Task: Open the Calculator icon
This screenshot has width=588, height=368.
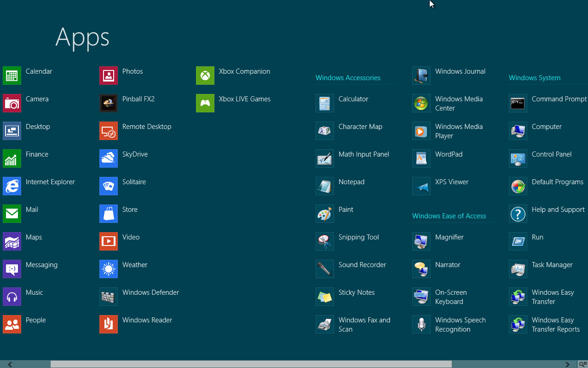Action: coord(325,103)
